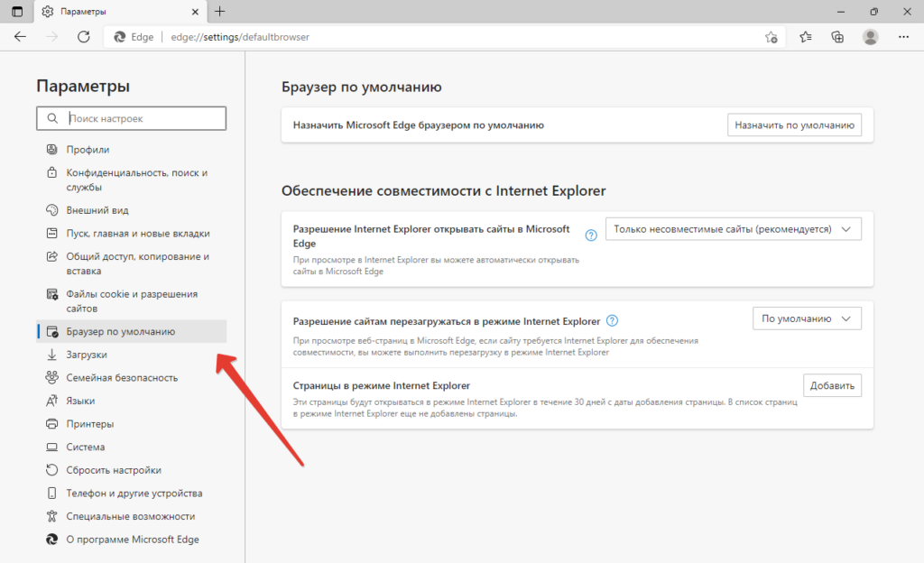Click the back navigation arrow
Screen dimensions: 924x563
point(20,36)
